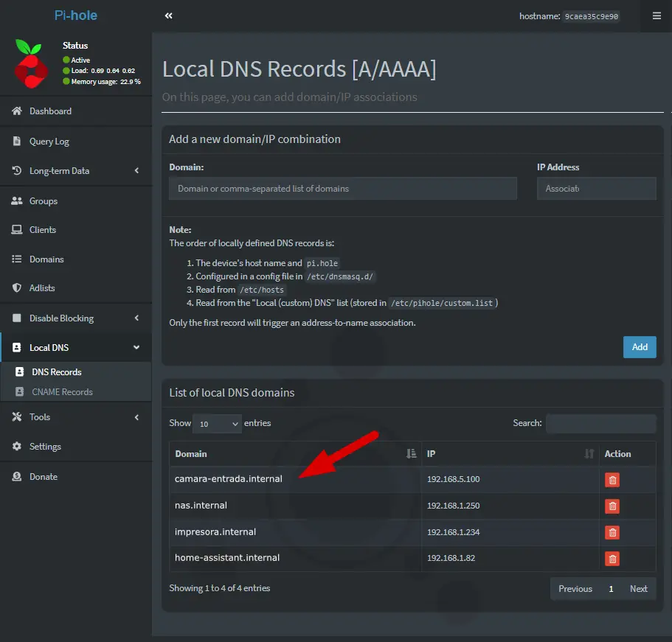Sort by IP column sort icon
Screen dimensions: 672x642
[589, 453]
